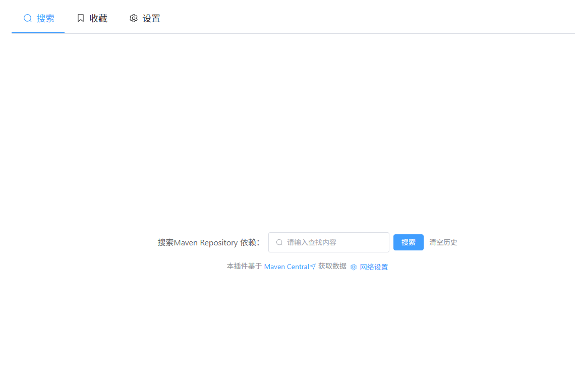Click the 请输入查找内容 placeholder text

point(312,242)
